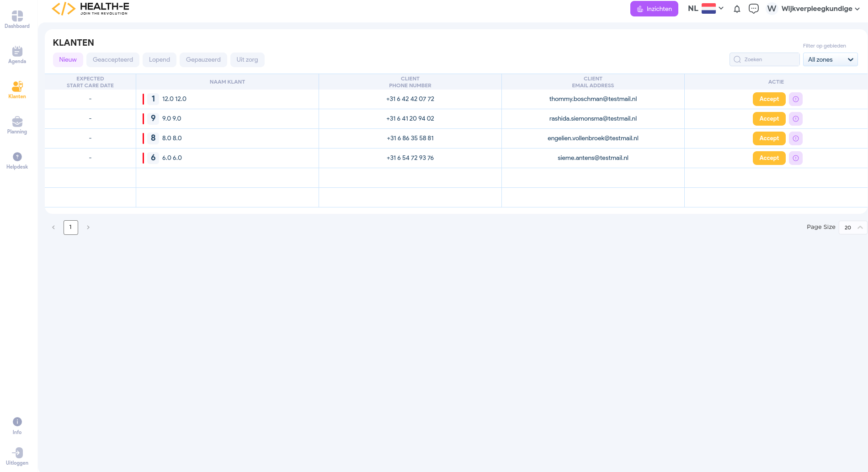Open the All zones filter dropdown
The image size is (868, 472).
pyautogui.click(x=830, y=60)
